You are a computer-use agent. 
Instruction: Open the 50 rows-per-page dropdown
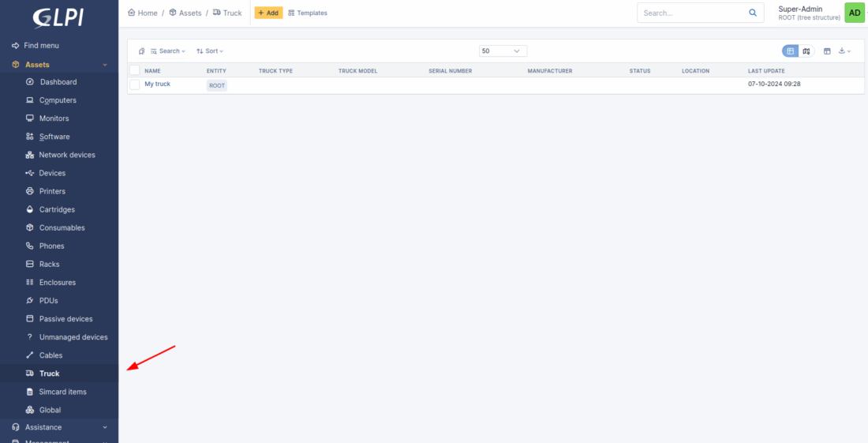click(x=503, y=51)
